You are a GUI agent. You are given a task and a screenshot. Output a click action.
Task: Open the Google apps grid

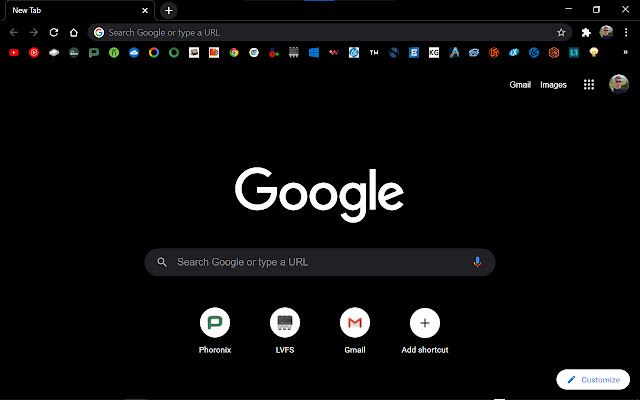pyautogui.click(x=589, y=84)
